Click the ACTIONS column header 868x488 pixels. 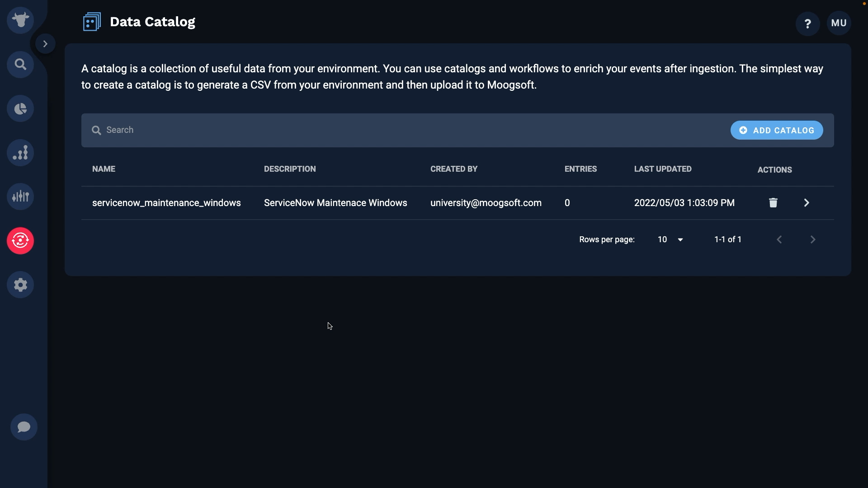[775, 170]
